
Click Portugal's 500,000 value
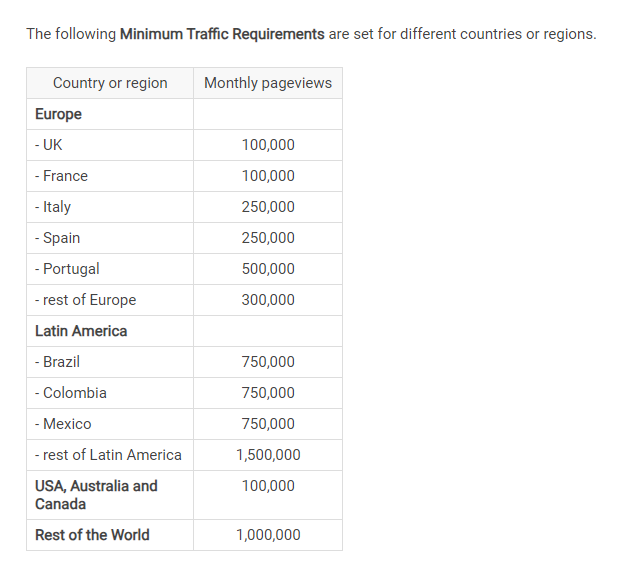[268, 269]
